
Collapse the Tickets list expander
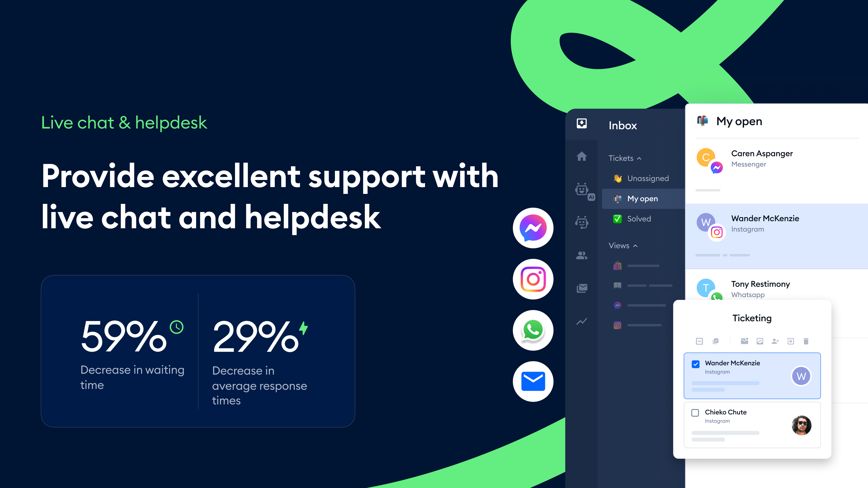point(625,158)
